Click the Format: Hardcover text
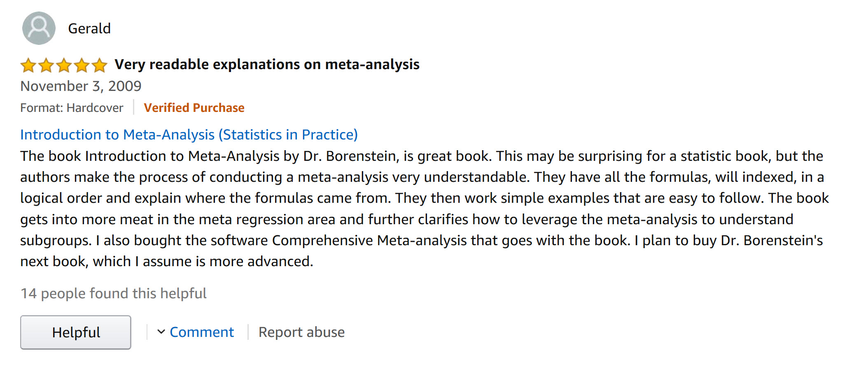This screenshot has height=369, width=868. click(x=72, y=108)
